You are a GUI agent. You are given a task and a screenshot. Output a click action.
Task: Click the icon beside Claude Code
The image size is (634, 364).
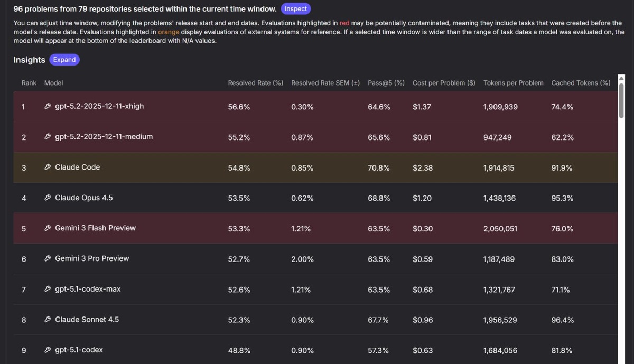click(x=48, y=167)
